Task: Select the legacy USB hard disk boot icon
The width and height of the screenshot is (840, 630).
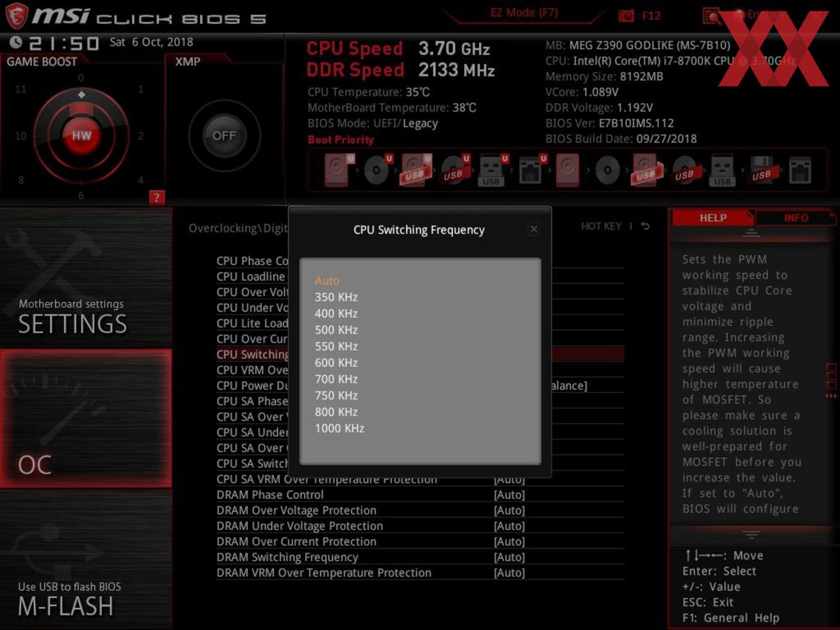Action: tap(645, 170)
